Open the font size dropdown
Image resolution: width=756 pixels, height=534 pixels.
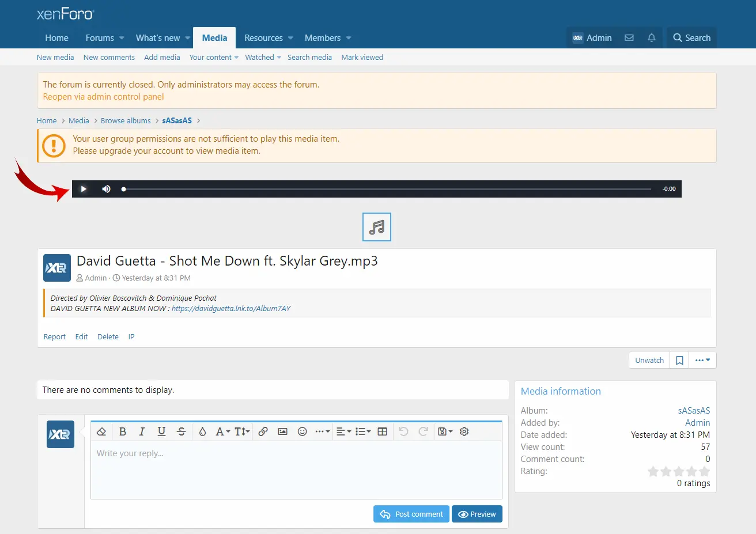(242, 431)
